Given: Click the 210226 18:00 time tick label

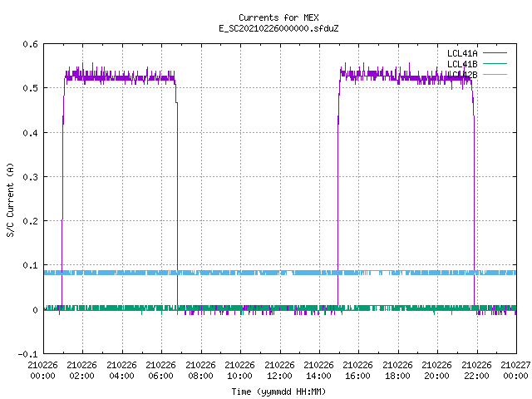Looking at the screenshot, I should tap(397, 371).
